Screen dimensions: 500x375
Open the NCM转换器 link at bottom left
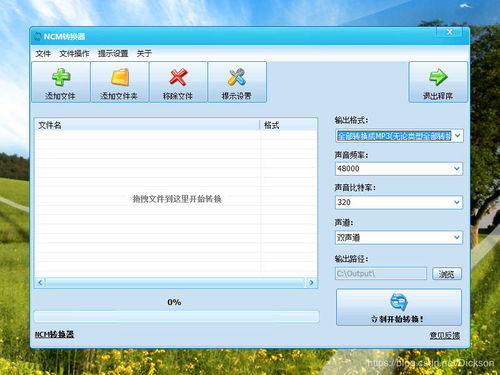[x=54, y=334]
